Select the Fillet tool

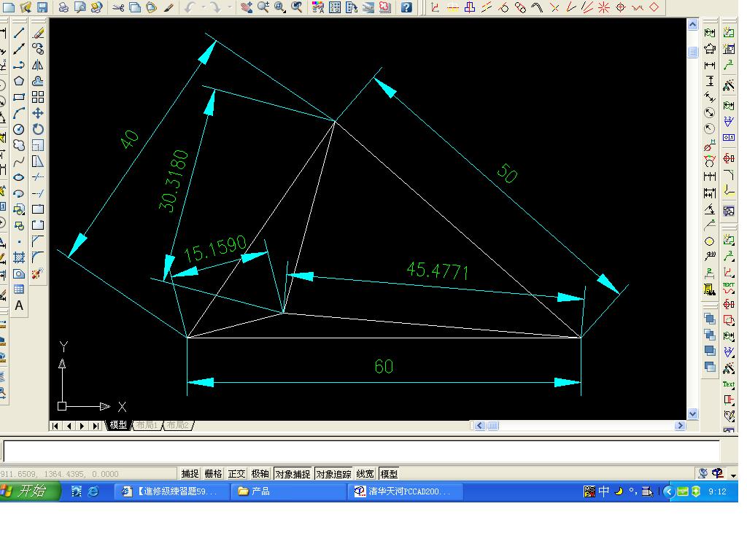[x=38, y=257]
